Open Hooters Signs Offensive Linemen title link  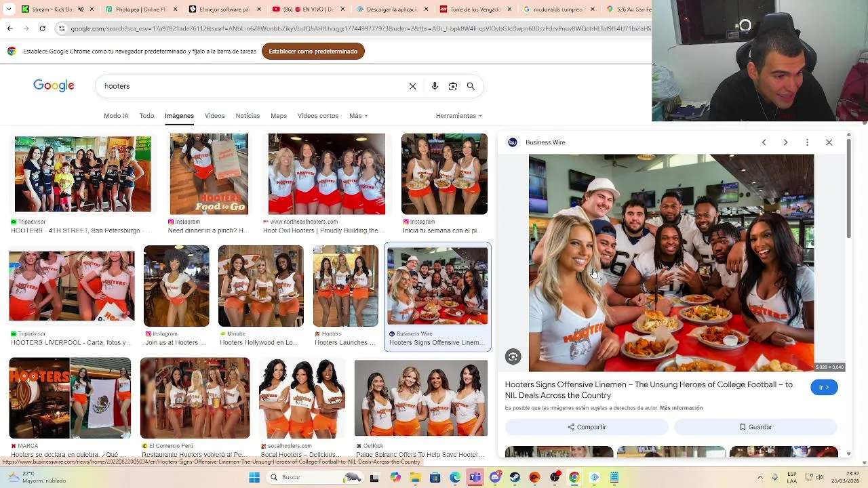(648, 390)
